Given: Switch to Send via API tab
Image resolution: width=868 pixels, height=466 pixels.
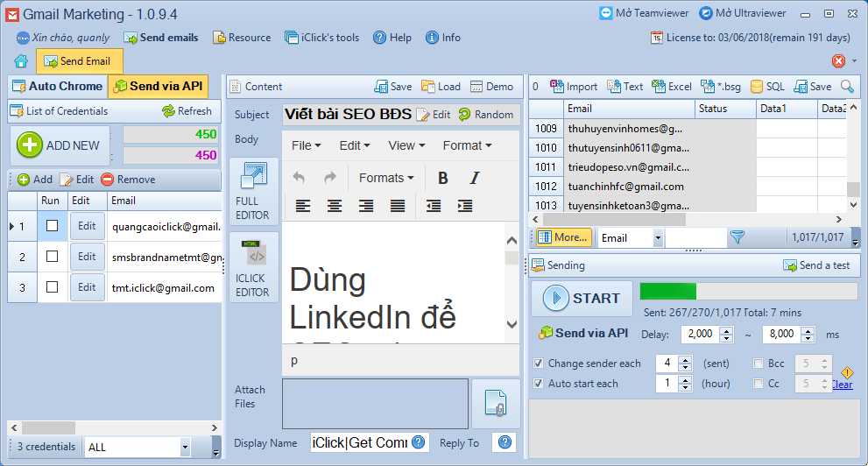Looking at the screenshot, I should [x=159, y=87].
